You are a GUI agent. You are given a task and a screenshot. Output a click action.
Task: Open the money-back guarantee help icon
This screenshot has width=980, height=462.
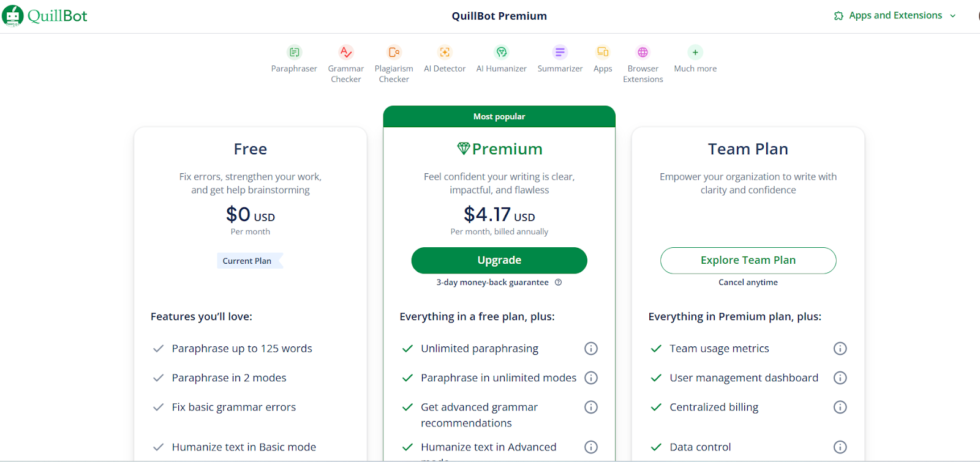[558, 282]
